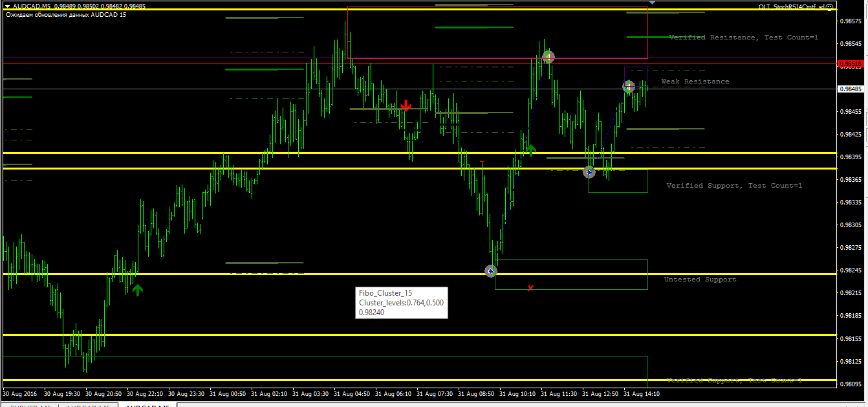Click the smiley expert advisor icon
868x407 pixels.
(x=830, y=6)
